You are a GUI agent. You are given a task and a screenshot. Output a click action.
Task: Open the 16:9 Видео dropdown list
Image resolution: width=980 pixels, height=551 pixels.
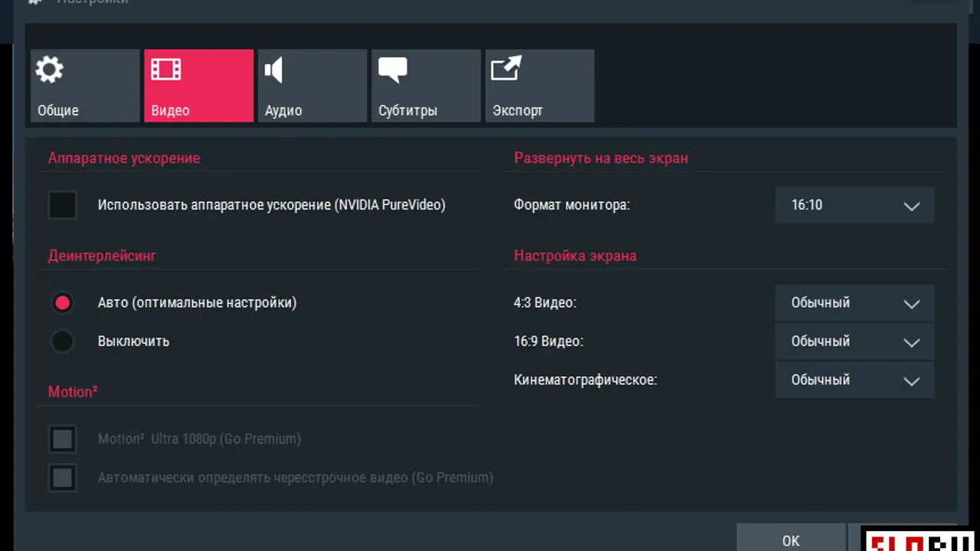[854, 341]
